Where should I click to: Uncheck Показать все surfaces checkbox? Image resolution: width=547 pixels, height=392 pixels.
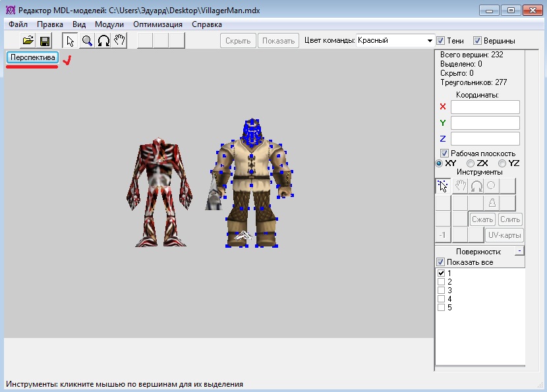[x=441, y=262]
